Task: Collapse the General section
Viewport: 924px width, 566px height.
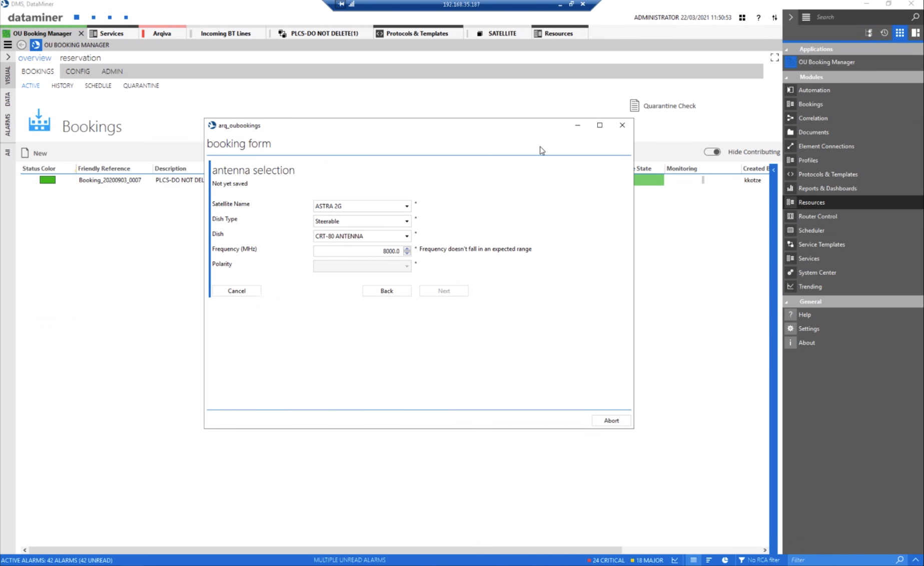Action: [x=786, y=302]
